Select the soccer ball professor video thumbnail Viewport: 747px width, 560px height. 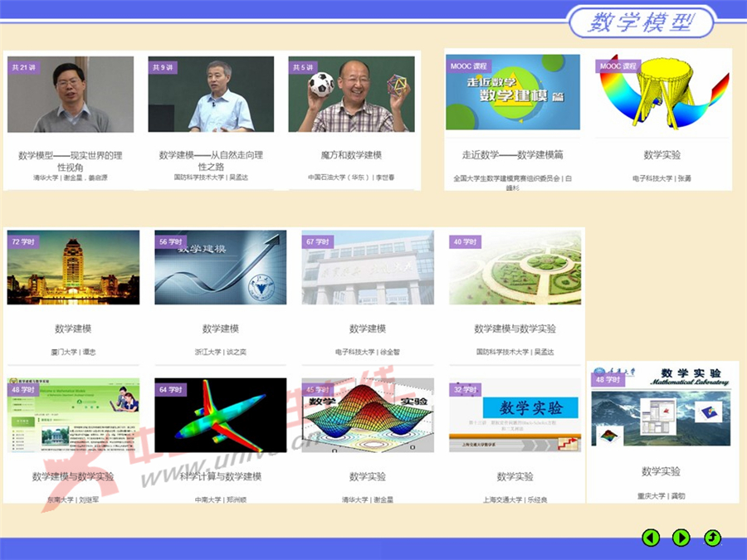coord(351,95)
